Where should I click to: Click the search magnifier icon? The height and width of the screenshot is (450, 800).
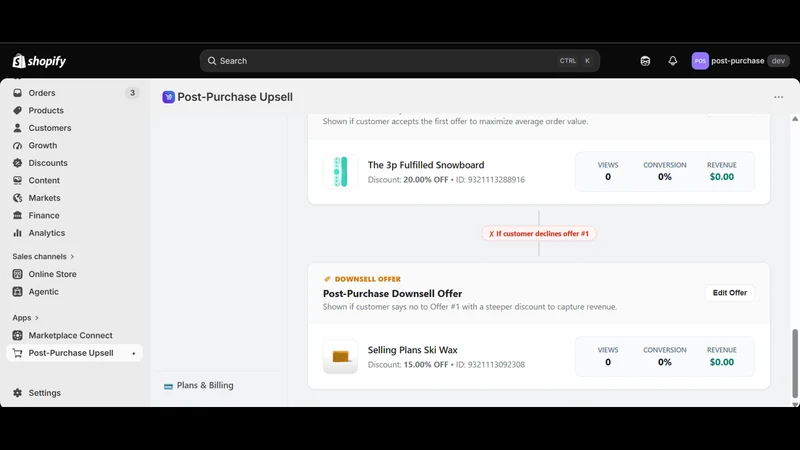(212, 61)
